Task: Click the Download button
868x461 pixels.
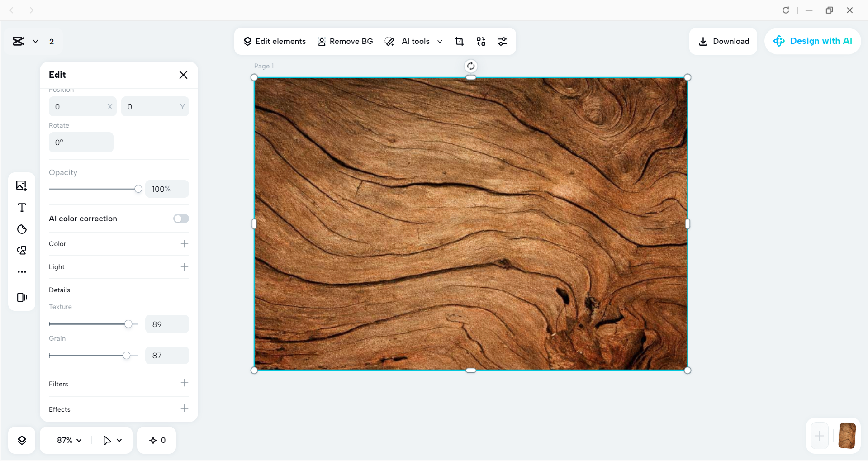Action: [723, 41]
